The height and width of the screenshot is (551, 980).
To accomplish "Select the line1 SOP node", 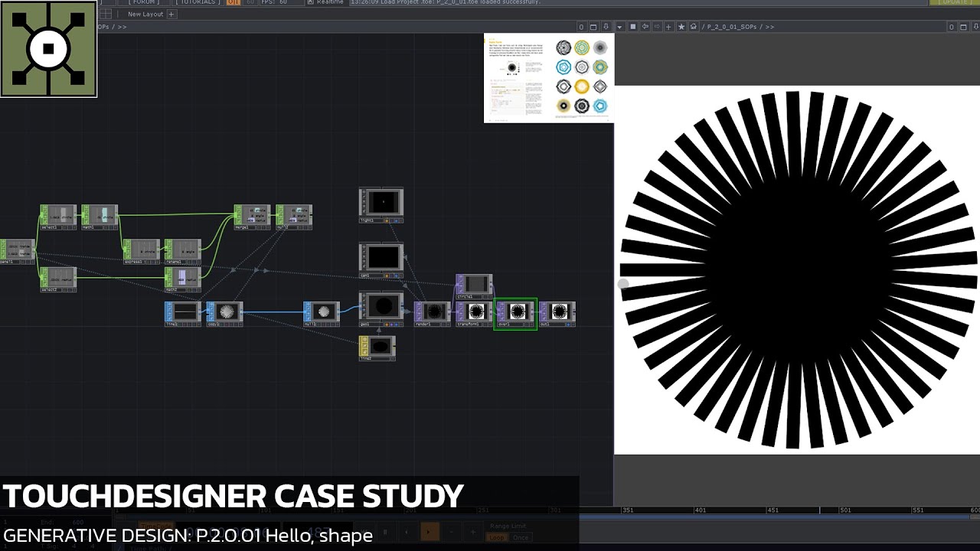I will coord(183,314).
